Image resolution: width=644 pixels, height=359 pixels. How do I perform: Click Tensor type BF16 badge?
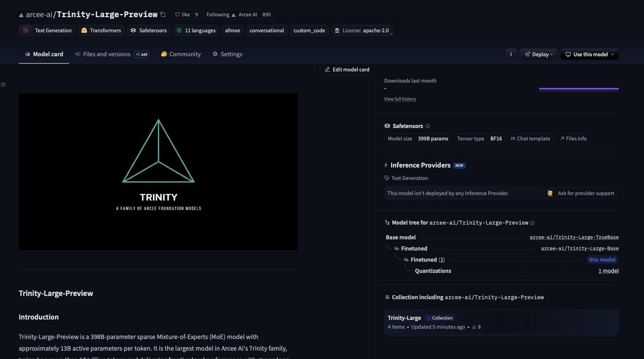point(479,138)
